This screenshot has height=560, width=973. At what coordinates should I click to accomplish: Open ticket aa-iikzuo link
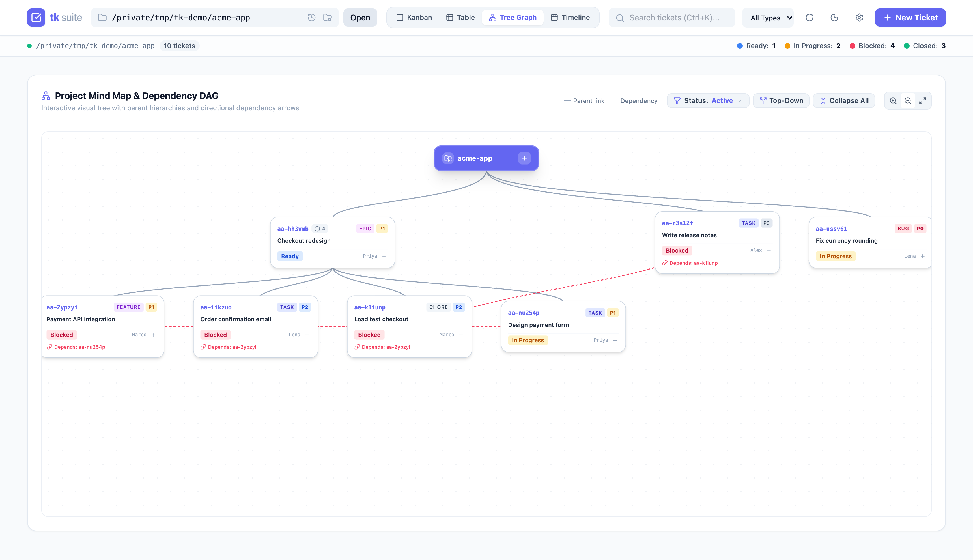(x=216, y=308)
